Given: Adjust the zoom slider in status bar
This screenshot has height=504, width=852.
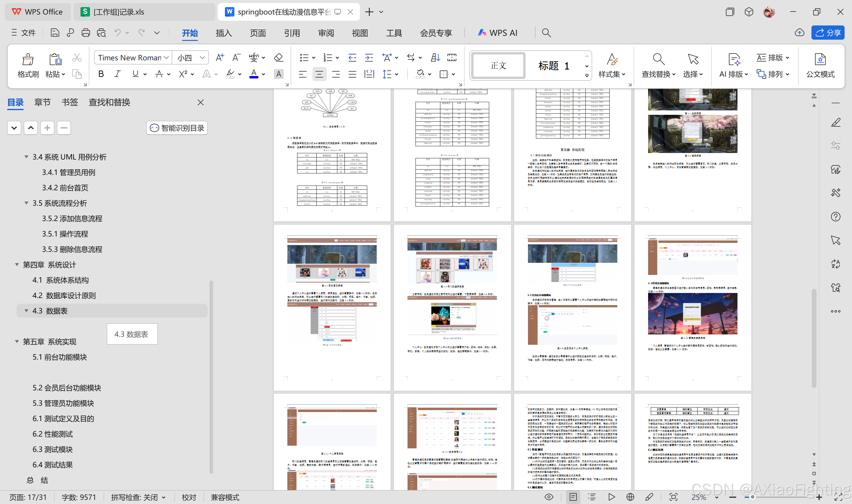Looking at the screenshot, I should coord(752,497).
